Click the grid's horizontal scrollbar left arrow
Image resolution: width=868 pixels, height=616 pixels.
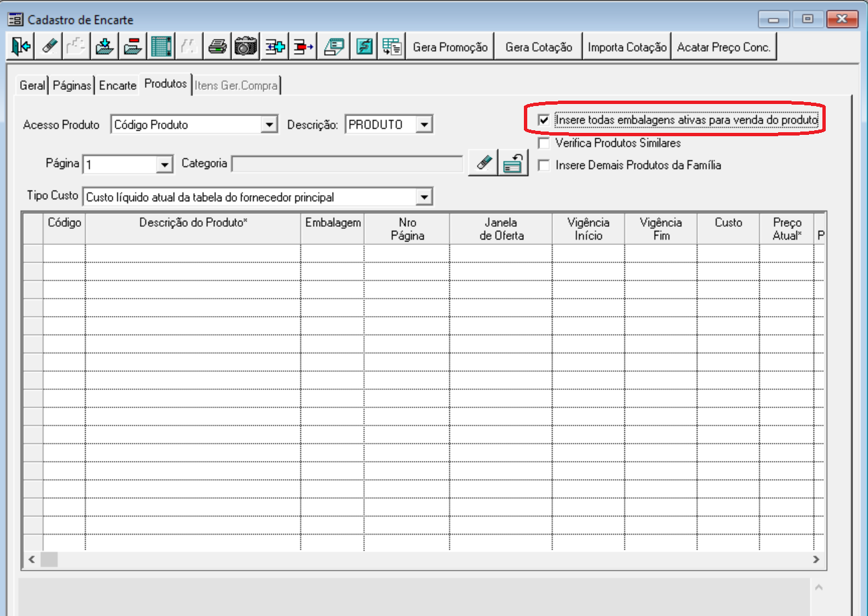pyautogui.click(x=32, y=559)
